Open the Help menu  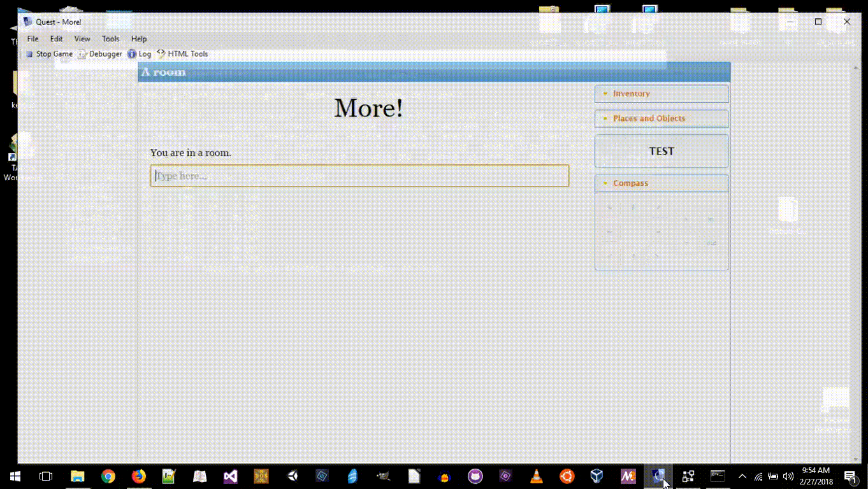point(139,39)
